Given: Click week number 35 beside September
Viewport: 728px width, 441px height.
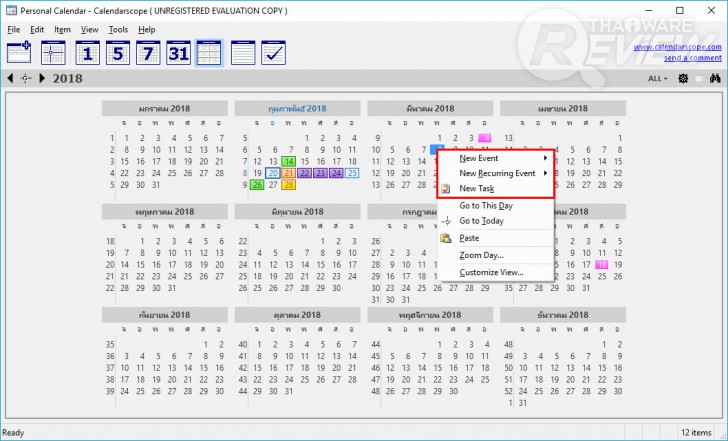Looking at the screenshot, I should tap(110, 344).
